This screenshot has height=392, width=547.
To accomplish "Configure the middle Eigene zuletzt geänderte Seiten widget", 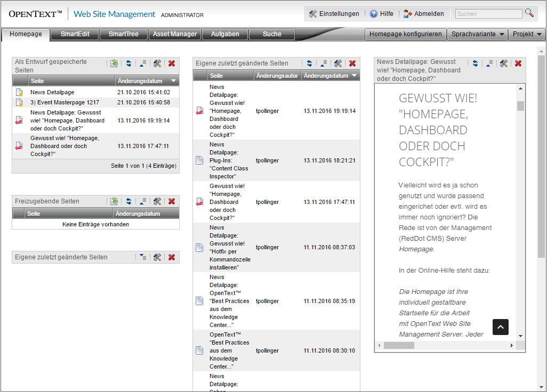I will [x=338, y=63].
